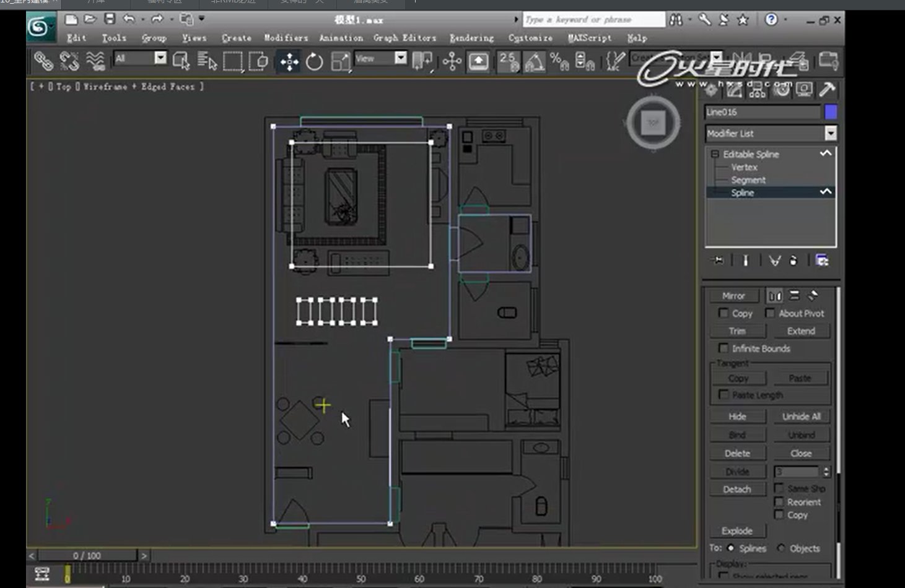Select the Select and Move tool
Screen dimensions: 905x588
pos(289,61)
